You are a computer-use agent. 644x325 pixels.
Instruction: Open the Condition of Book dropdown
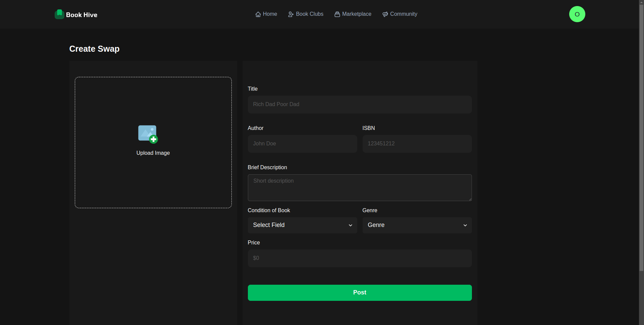[302, 225]
